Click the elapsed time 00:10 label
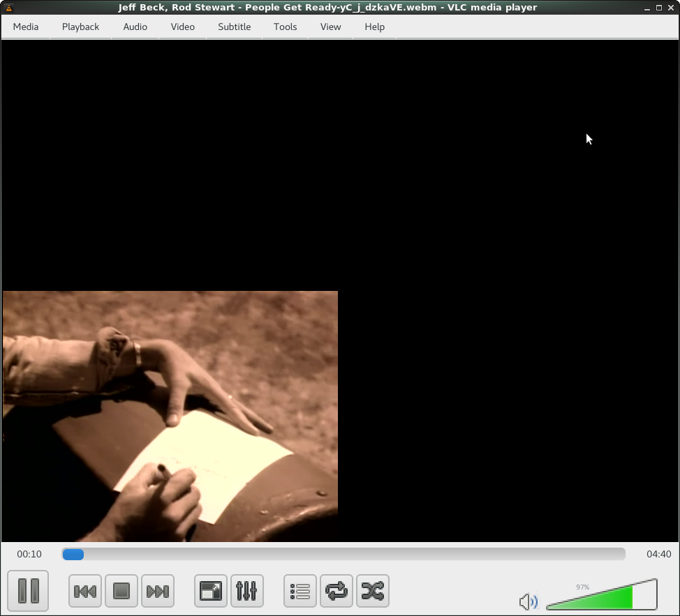This screenshot has width=680, height=616. (x=29, y=554)
